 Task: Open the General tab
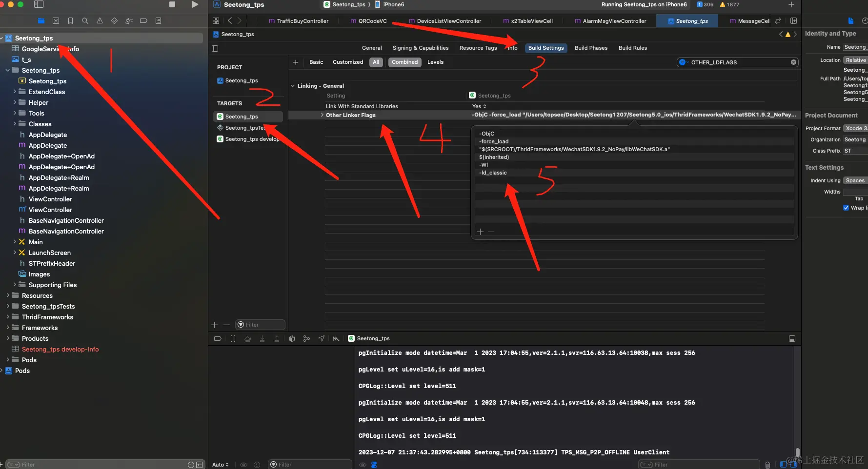tap(372, 48)
